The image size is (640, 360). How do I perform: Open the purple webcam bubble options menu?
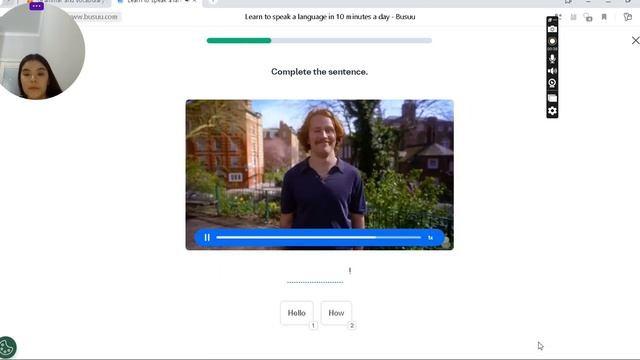point(36,6)
